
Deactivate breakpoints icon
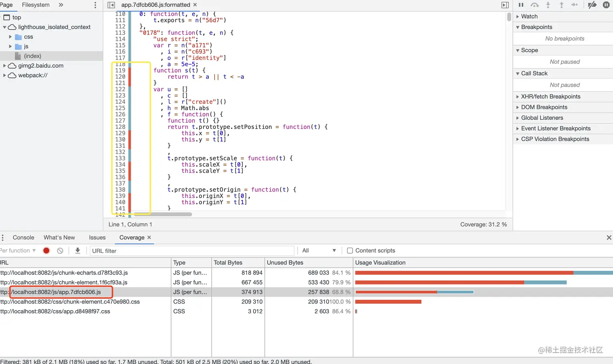[592, 5]
